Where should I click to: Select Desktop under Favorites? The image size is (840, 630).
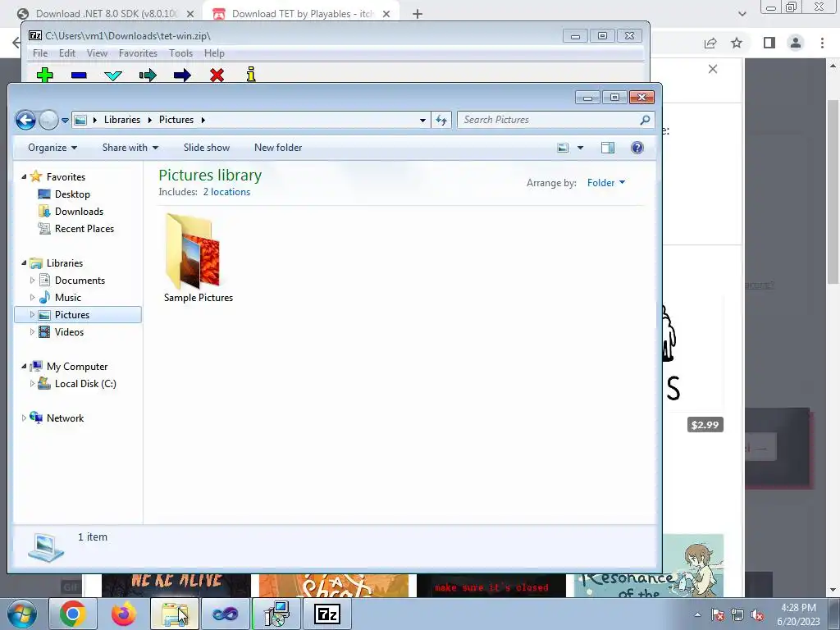72,194
